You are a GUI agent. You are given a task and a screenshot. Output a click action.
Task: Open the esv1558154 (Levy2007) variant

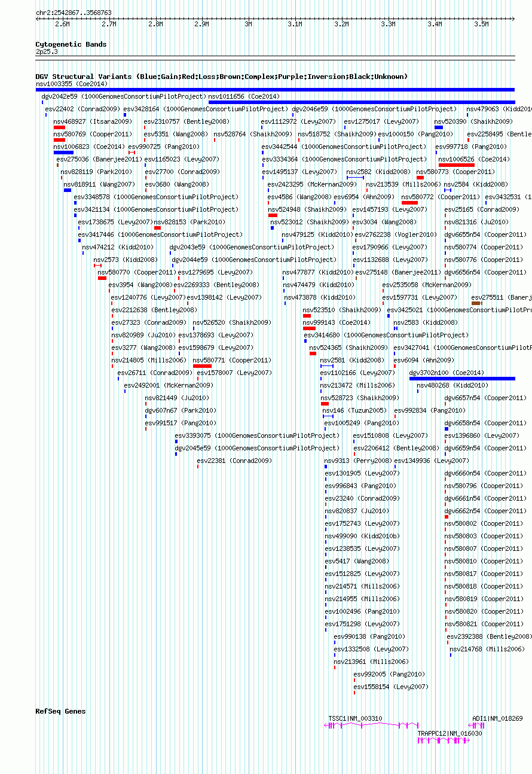391,687
